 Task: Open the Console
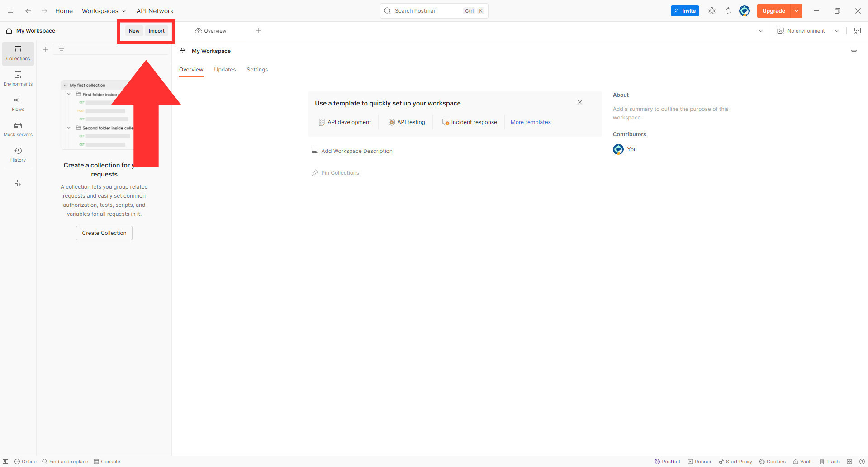(x=107, y=462)
